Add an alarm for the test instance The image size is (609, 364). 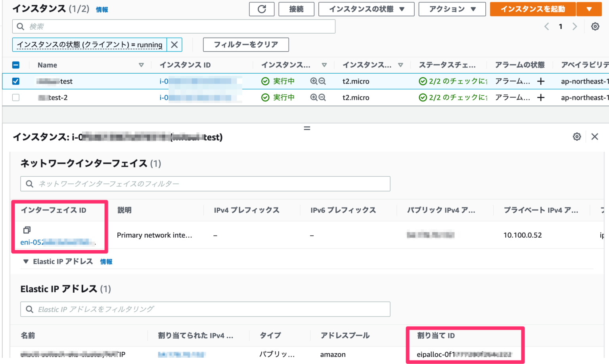pyautogui.click(x=540, y=81)
